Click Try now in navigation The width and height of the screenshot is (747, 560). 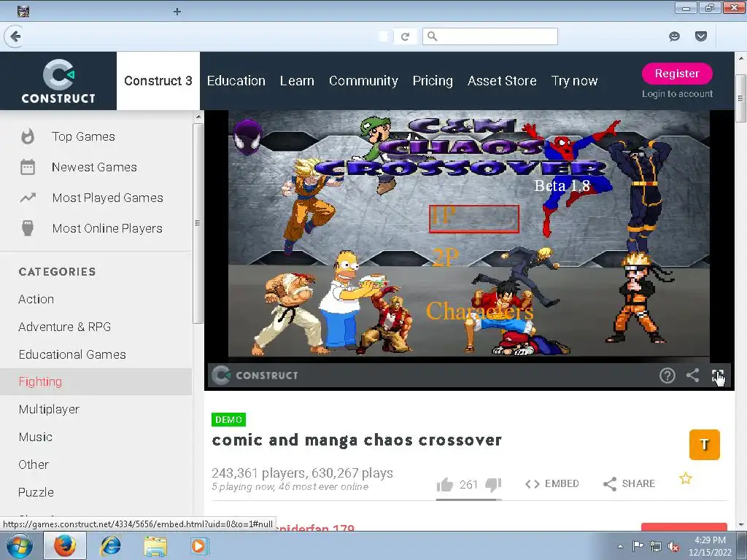click(x=575, y=81)
